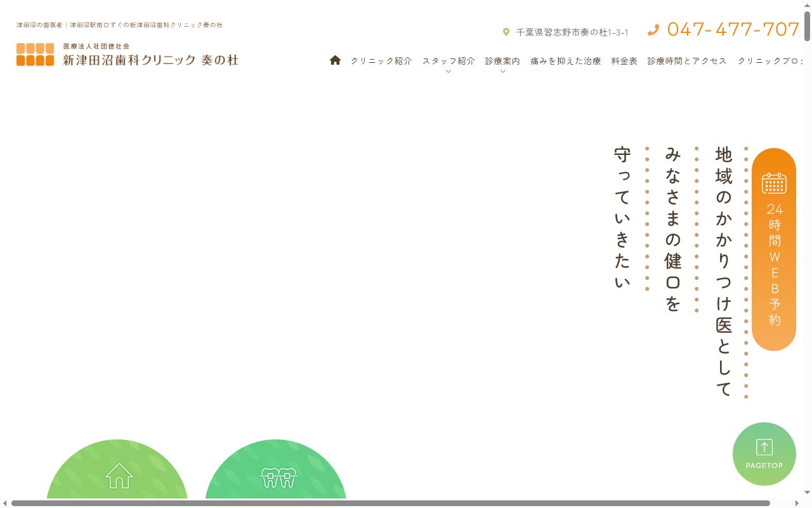The image size is (812, 508).
Task: Open the 診療時間とアクセス menu item
Action: coord(687,61)
